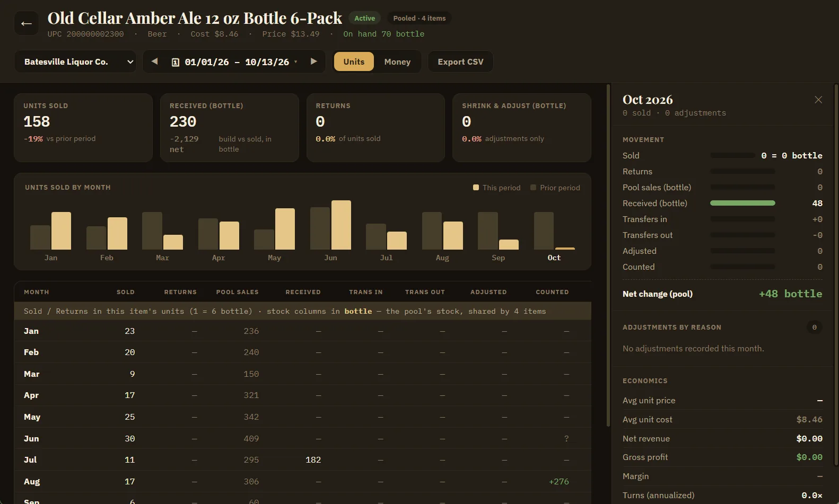Viewport: 839px width, 504px height.
Task: Click the Received (bottle) green progress bar
Action: click(742, 203)
